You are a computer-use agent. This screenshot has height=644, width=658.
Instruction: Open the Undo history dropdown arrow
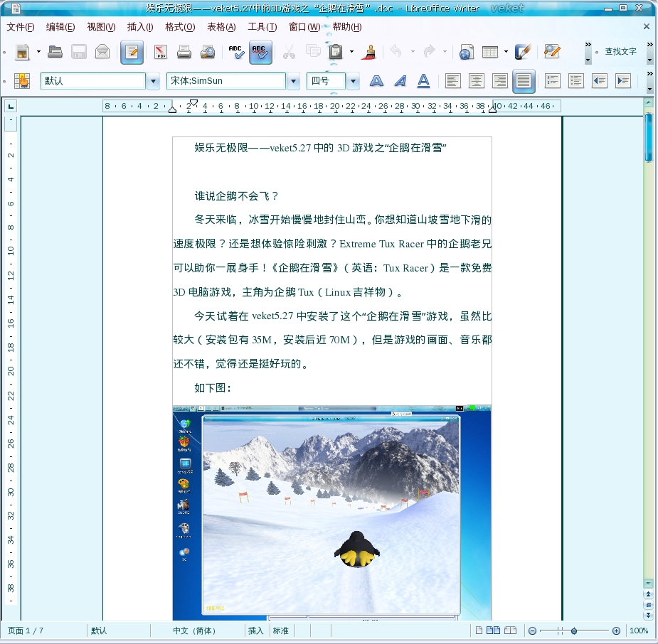click(413, 52)
